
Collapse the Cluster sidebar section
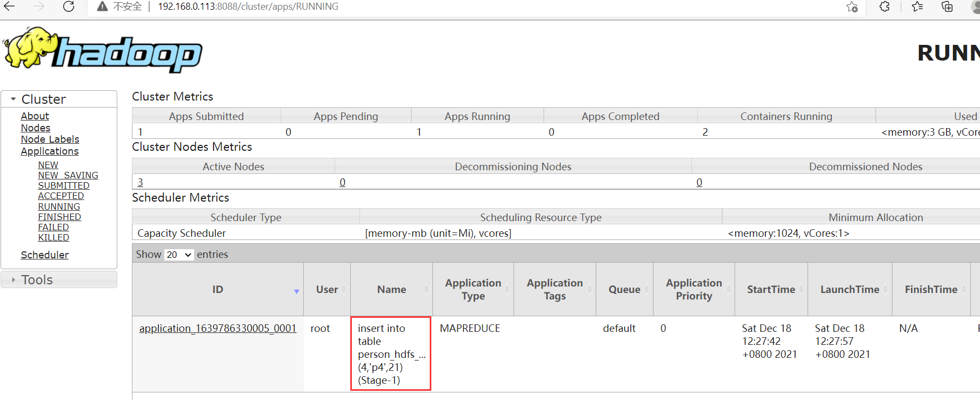pos(59,99)
